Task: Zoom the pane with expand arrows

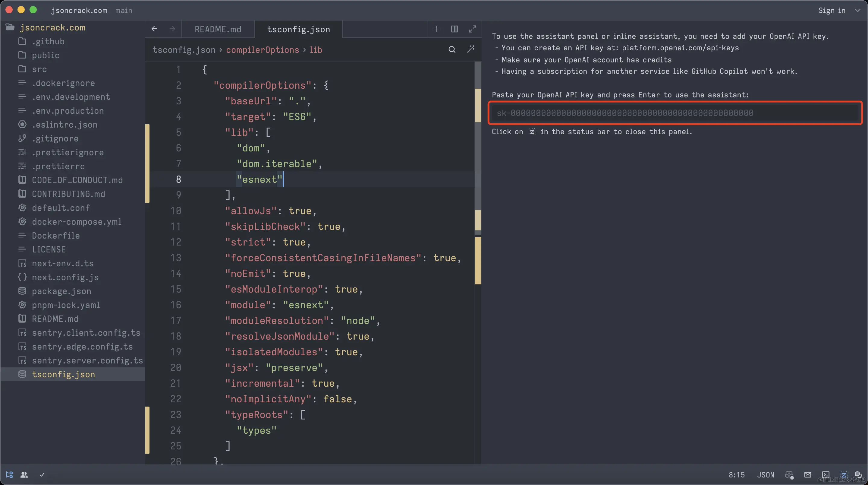Action: coord(472,29)
